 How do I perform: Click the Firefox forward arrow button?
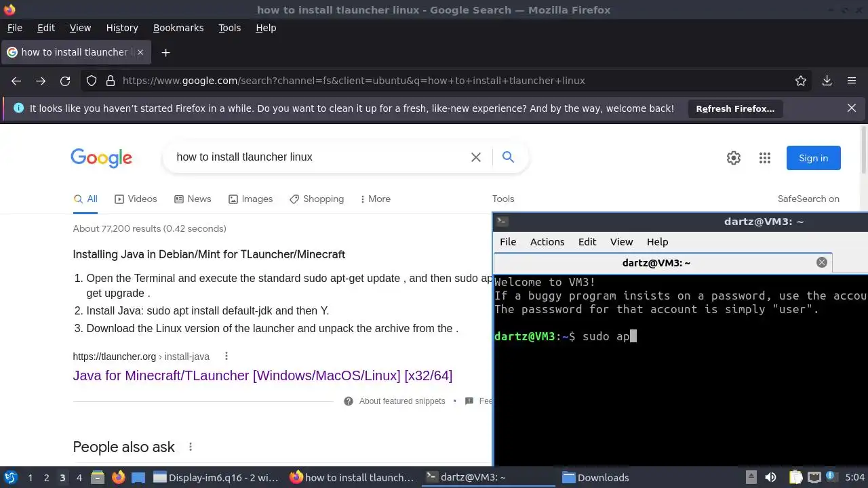tap(41, 81)
